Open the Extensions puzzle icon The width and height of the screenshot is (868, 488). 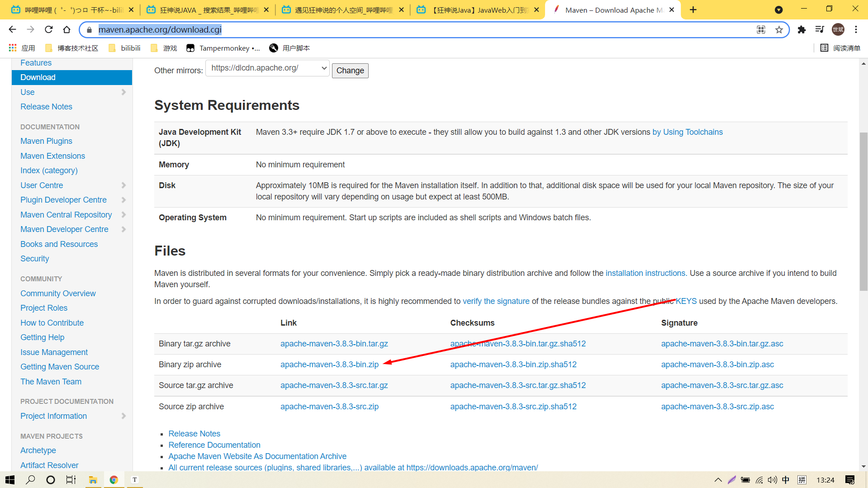(x=802, y=29)
